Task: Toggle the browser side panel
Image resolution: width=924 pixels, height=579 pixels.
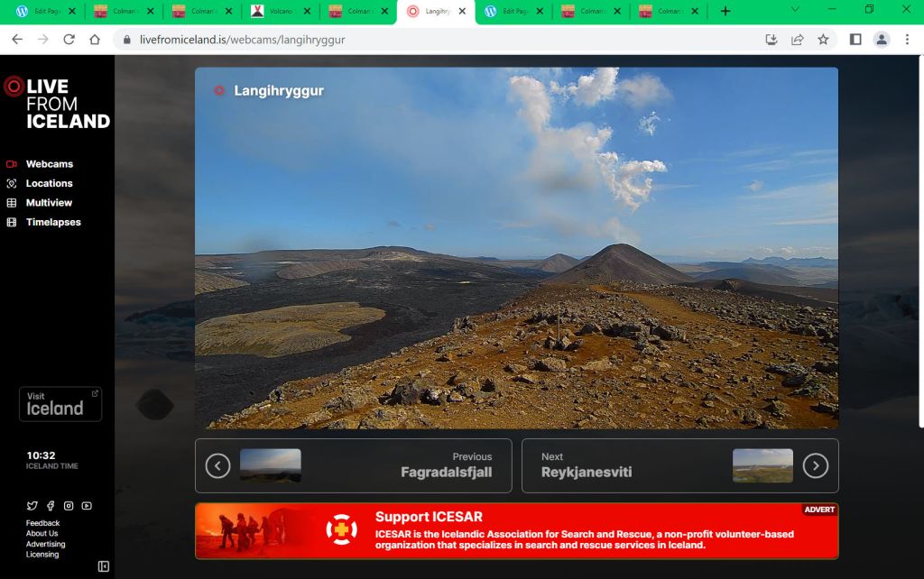Action: 855,40
